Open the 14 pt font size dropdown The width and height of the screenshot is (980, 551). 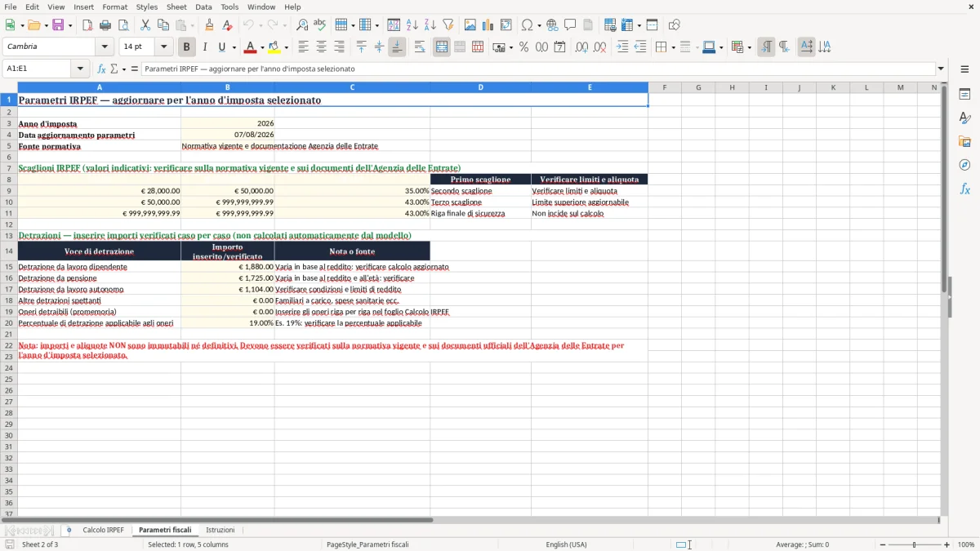pos(163,47)
